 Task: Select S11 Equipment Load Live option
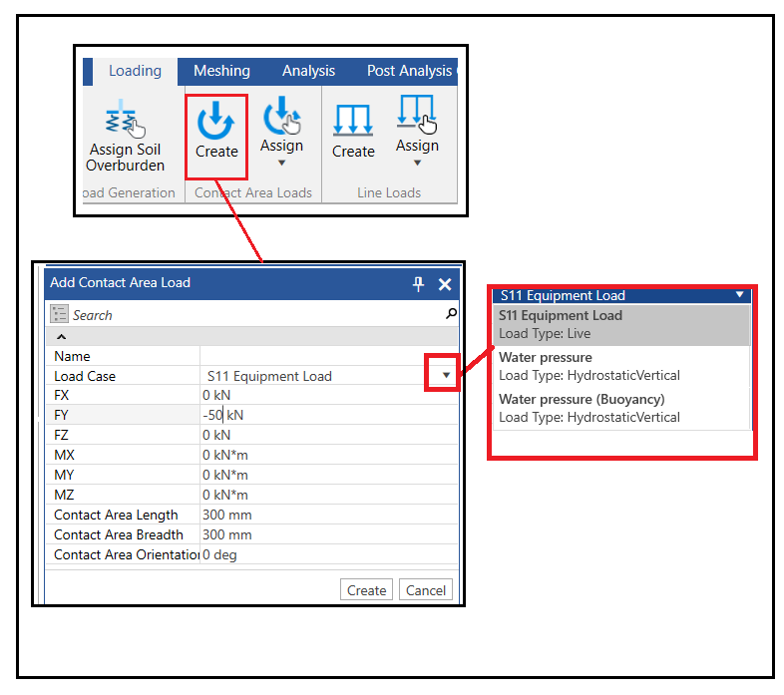click(621, 324)
